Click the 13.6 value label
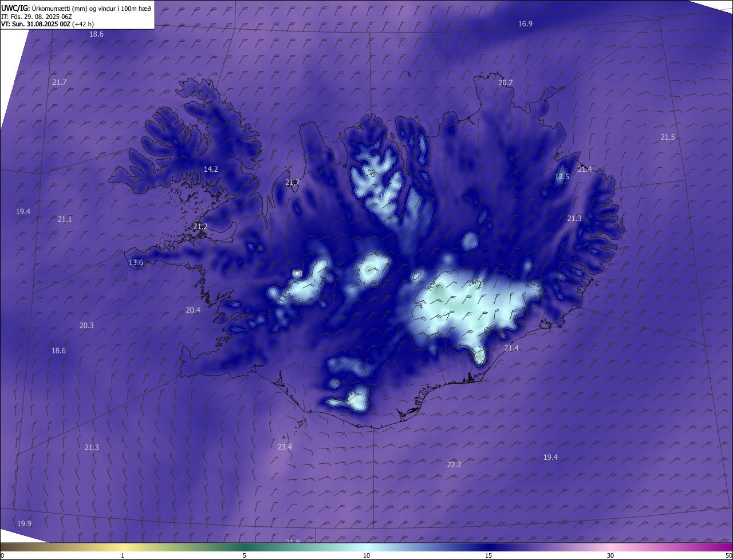Viewport: 733px width, 560px height. coord(136,263)
